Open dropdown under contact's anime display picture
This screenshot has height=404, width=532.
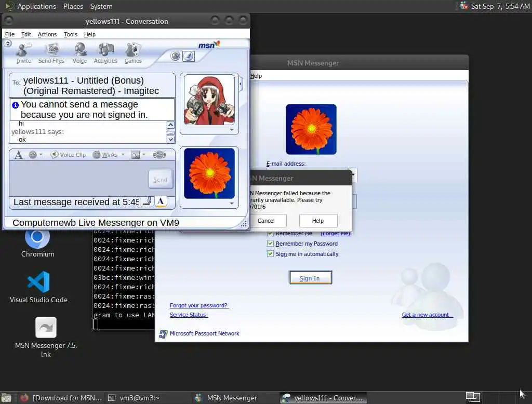pos(232,130)
